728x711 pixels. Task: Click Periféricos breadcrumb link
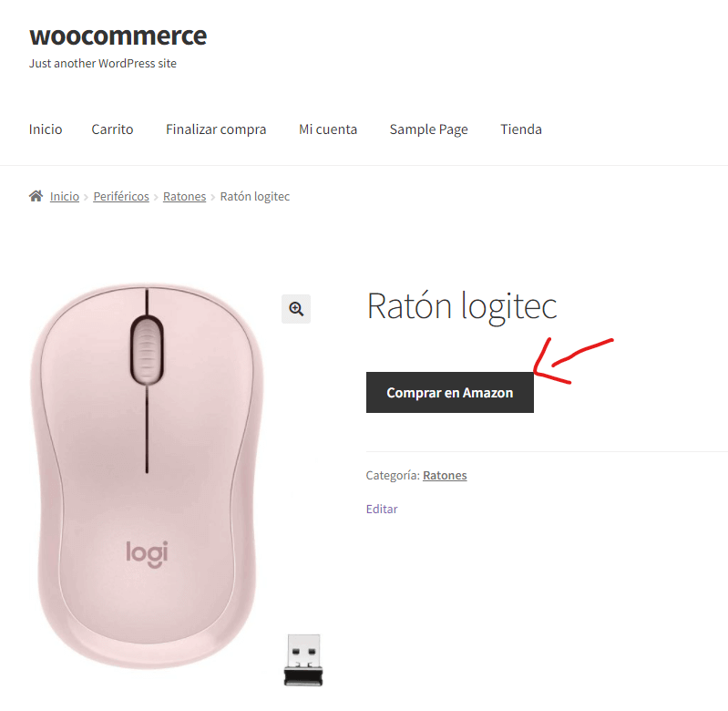click(121, 197)
